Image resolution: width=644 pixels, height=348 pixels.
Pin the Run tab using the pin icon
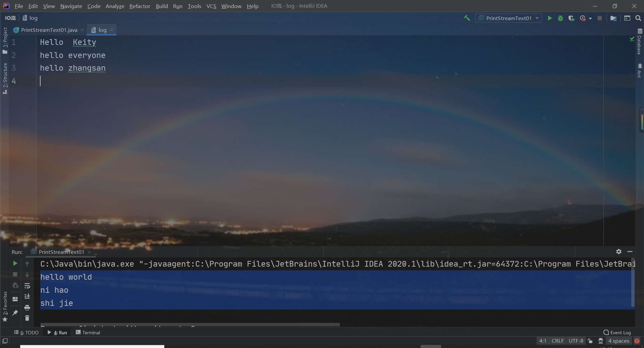tap(15, 312)
